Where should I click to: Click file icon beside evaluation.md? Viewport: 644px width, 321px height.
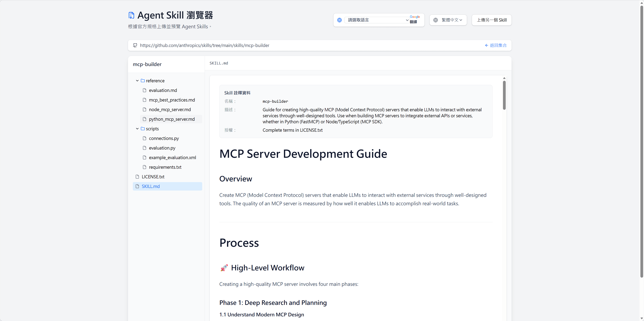144,90
